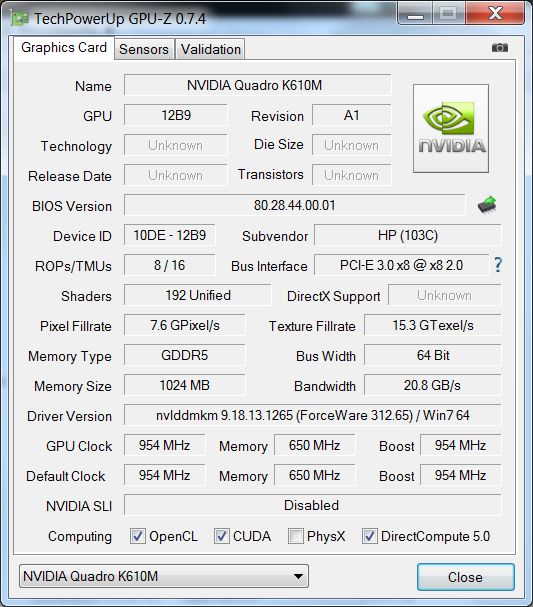Screen dimensions: 533x607
Task: Enable the PhysX checkbox
Action: pyautogui.click(x=295, y=536)
